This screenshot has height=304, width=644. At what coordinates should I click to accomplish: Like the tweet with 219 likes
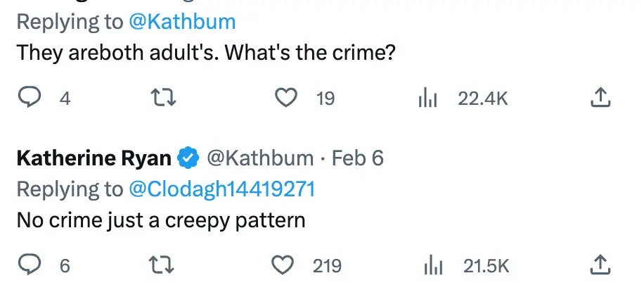283,265
